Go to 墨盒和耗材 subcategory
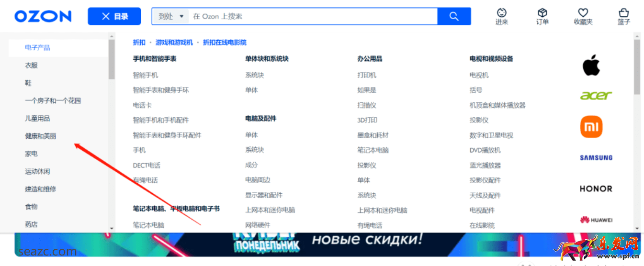Screen dimensions: 644x266 pyautogui.click(x=373, y=135)
